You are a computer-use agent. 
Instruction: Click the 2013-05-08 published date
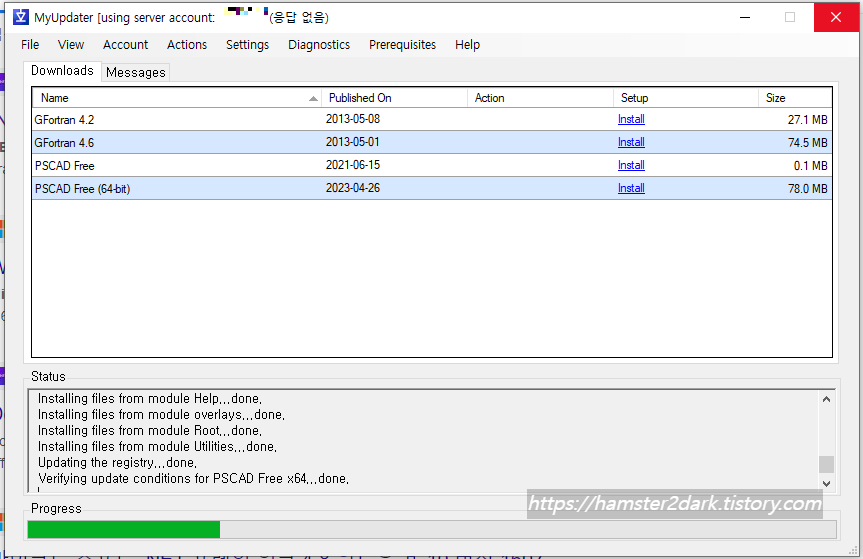353,119
